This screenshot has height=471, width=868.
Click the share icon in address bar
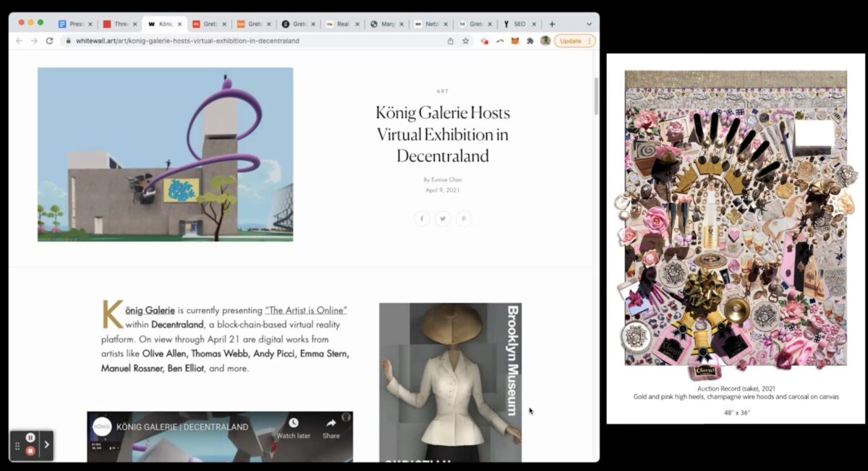coord(451,41)
